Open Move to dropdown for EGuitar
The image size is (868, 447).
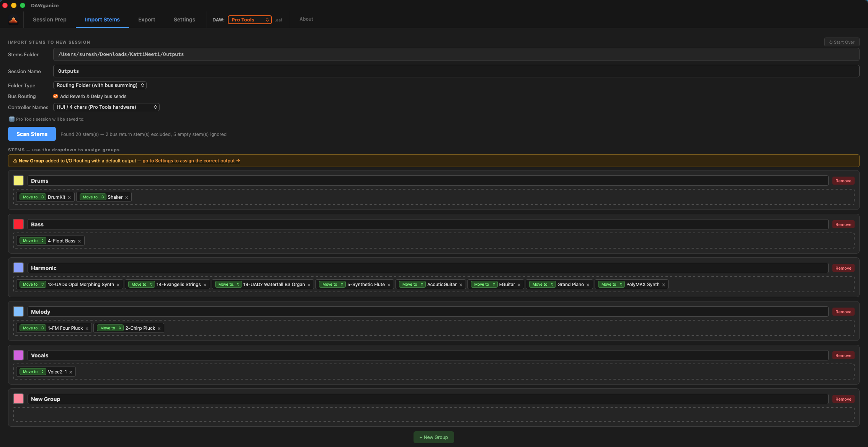[484, 285]
